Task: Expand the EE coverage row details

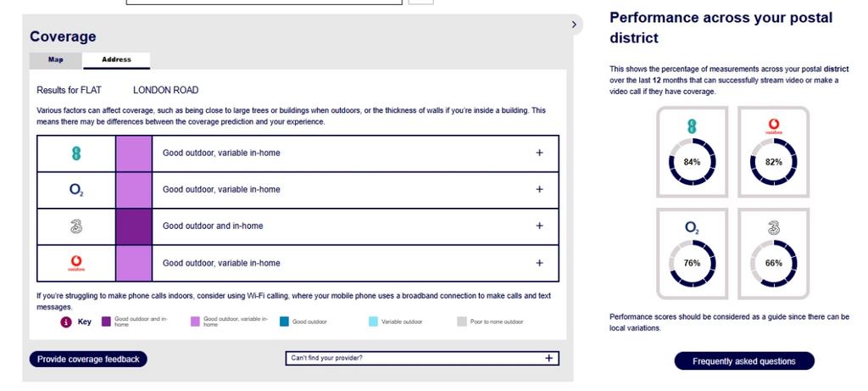Action: tap(539, 154)
